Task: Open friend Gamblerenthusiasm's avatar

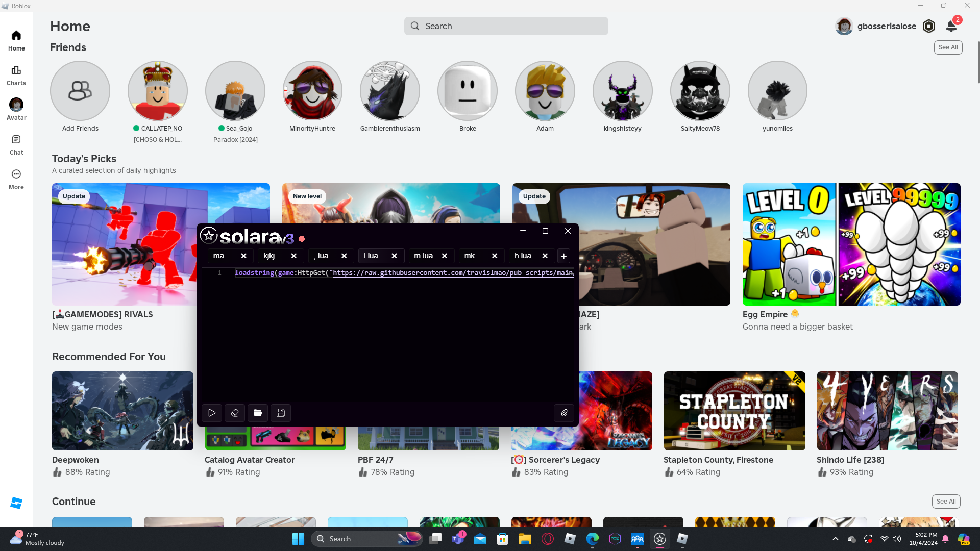Action: (x=390, y=91)
